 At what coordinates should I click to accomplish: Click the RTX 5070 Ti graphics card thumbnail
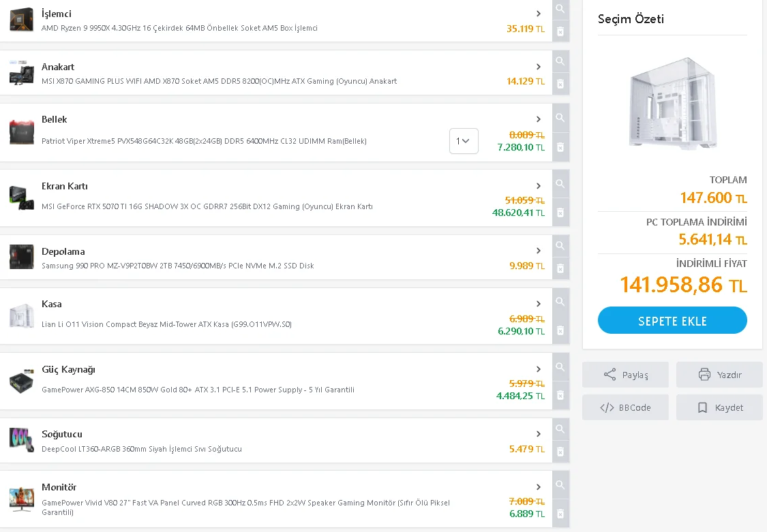(22, 196)
